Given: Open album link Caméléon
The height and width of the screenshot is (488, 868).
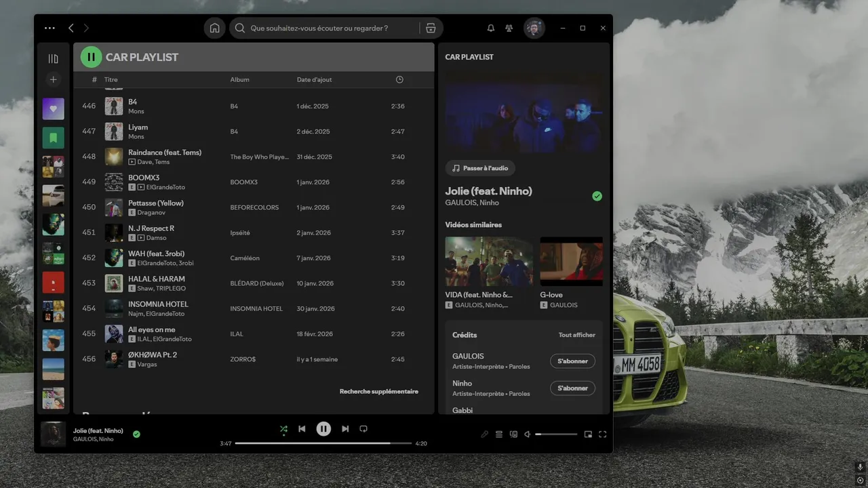Looking at the screenshot, I should [245, 258].
